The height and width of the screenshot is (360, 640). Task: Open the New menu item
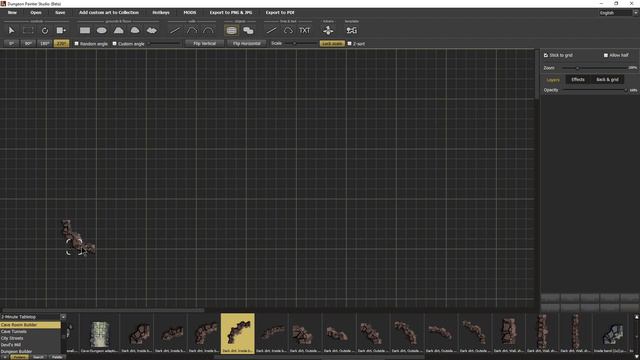tap(12, 13)
